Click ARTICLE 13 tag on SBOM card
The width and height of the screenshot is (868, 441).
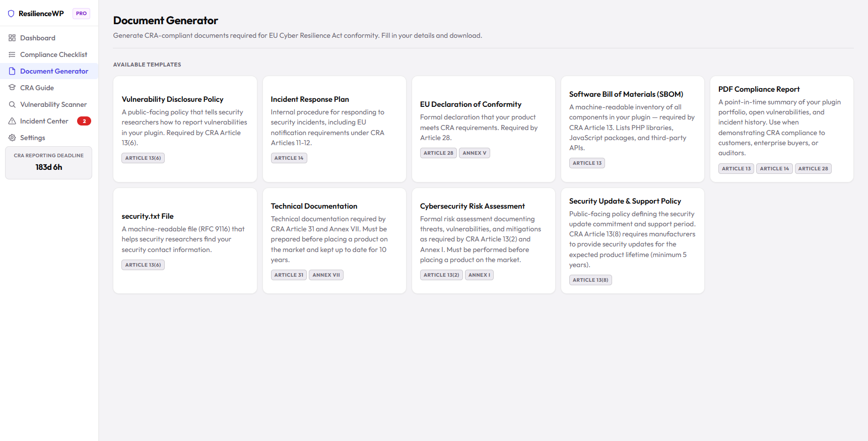[x=587, y=163]
